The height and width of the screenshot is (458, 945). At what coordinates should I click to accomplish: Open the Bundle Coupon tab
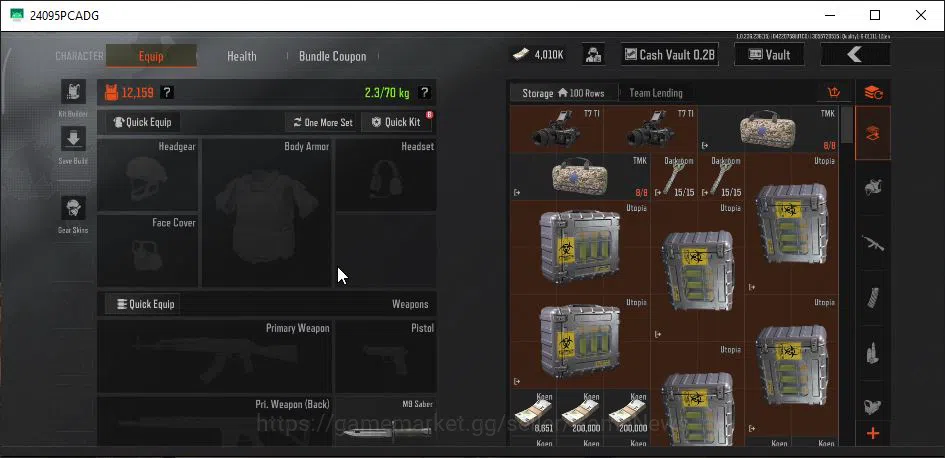pyautogui.click(x=333, y=56)
